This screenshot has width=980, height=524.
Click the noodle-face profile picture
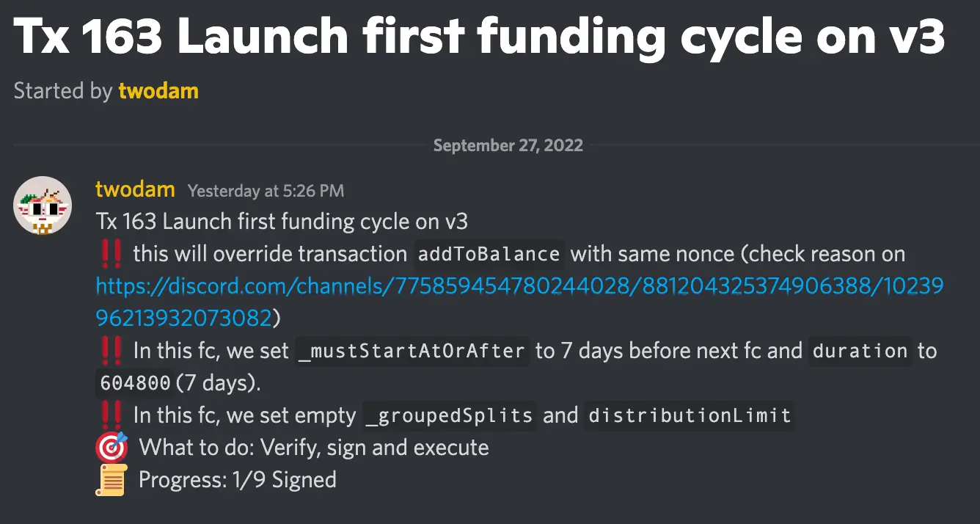43,205
